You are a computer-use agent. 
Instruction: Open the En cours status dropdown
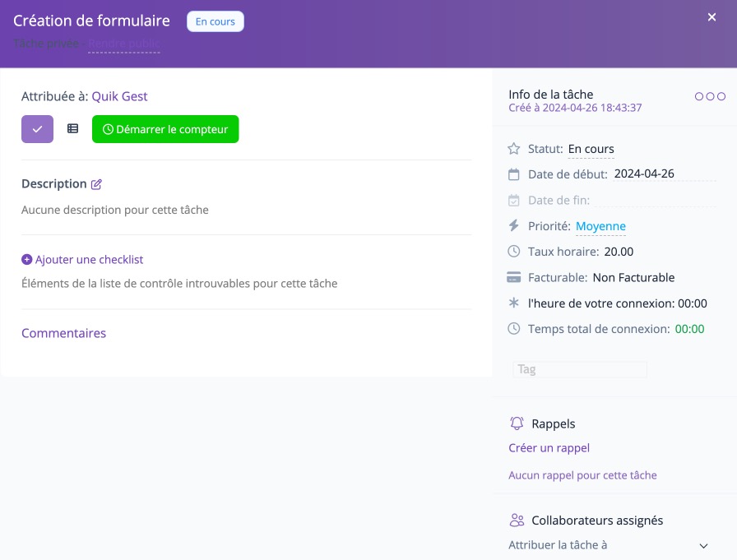point(591,150)
